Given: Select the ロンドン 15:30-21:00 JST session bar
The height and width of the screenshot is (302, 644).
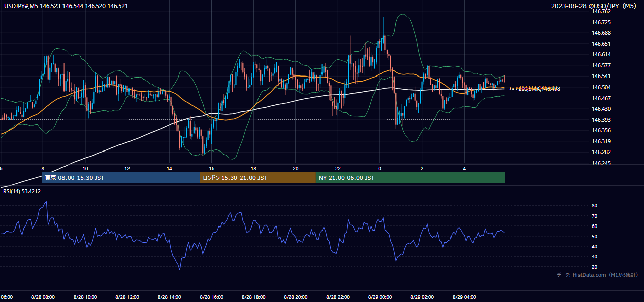Looking at the screenshot, I should pyautogui.click(x=258, y=178).
